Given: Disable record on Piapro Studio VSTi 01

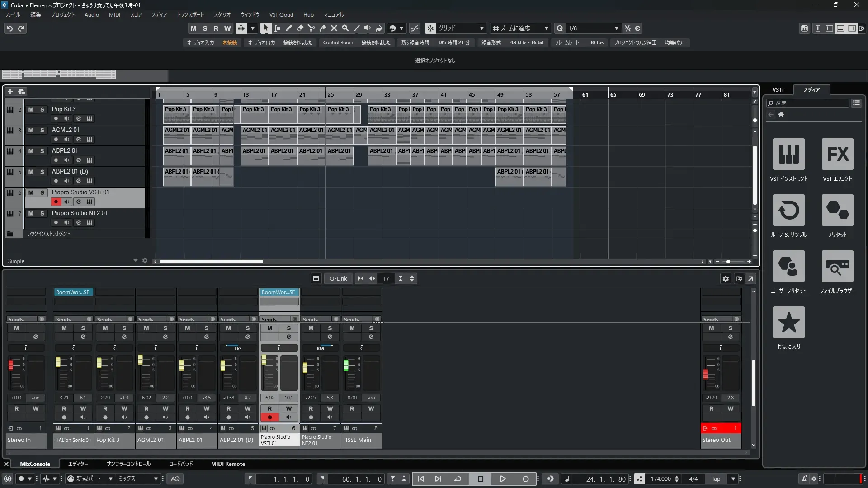Looking at the screenshot, I should [56, 202].
